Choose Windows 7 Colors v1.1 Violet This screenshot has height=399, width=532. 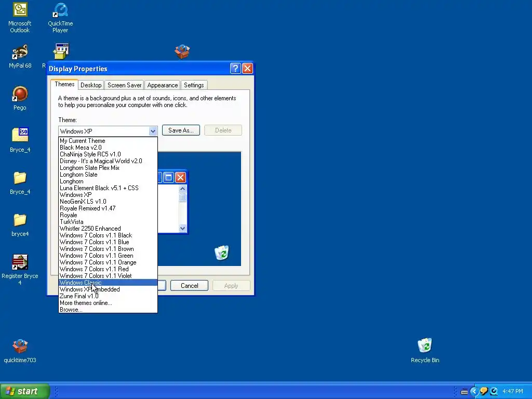pyautogui.click(x=108, y=276)
